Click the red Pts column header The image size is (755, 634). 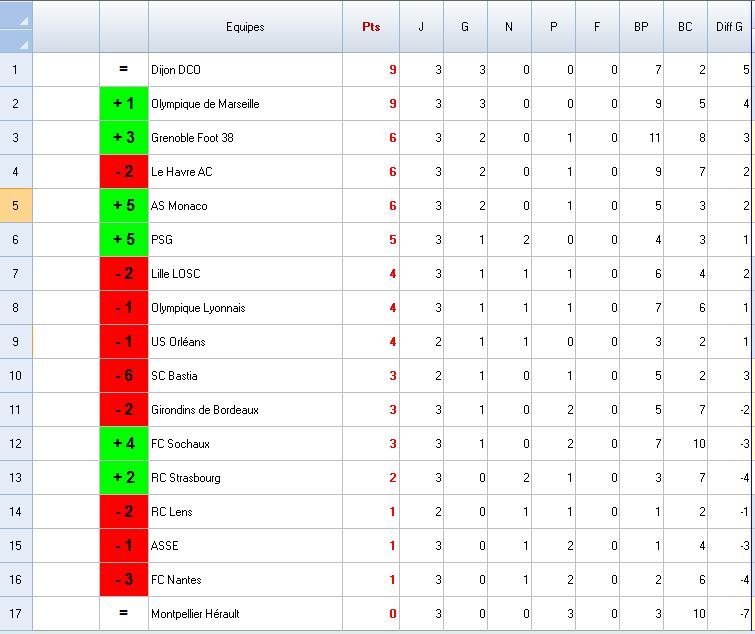pyautogui.click(x=371, y=27)
